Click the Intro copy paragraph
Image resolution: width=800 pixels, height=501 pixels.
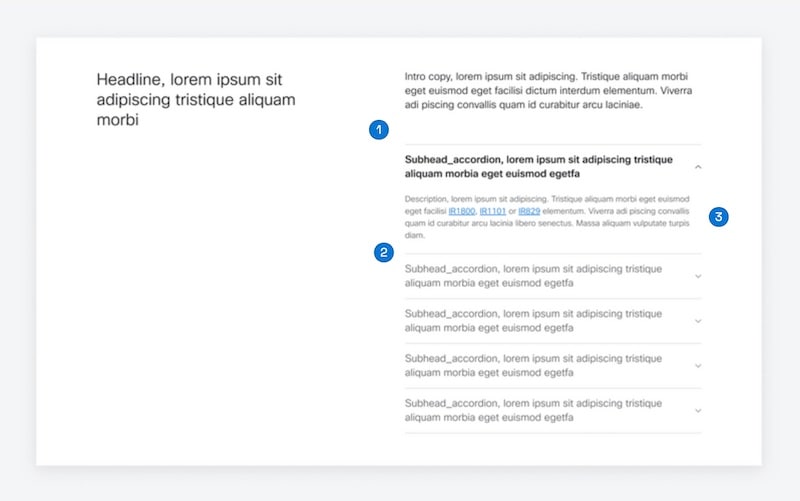pyautogui.click(x=548, y=90)
